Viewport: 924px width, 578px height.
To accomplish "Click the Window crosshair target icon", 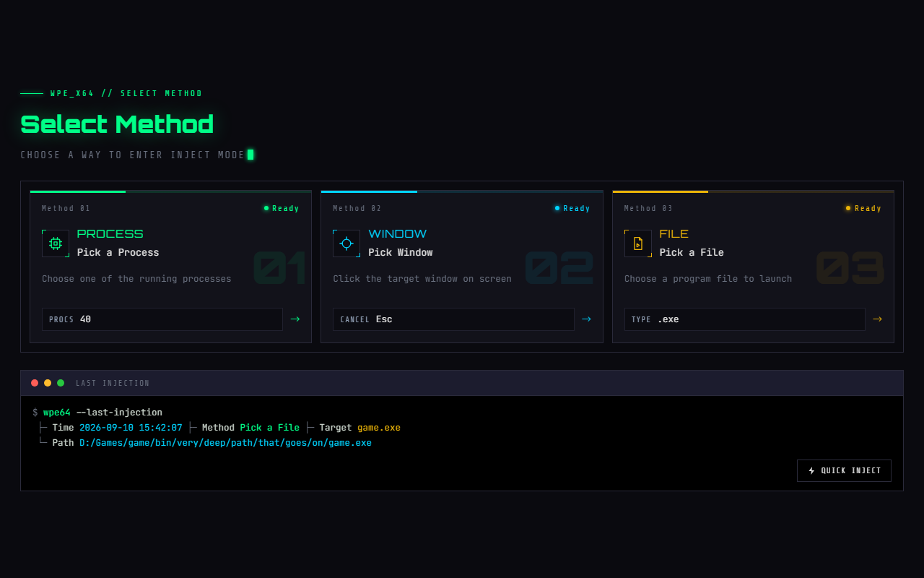I will 346,243.
